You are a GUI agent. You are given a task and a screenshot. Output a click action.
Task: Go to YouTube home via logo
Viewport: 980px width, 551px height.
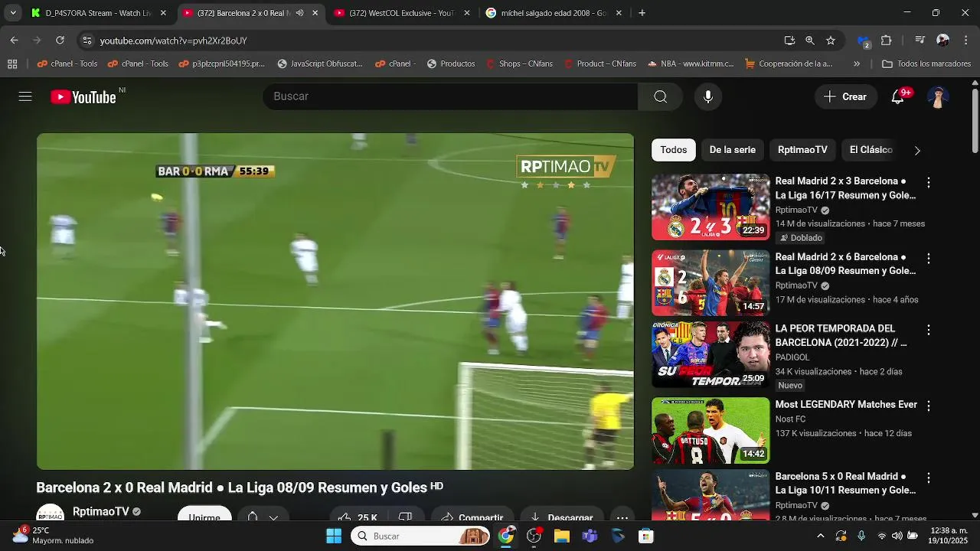click(83, 97)
